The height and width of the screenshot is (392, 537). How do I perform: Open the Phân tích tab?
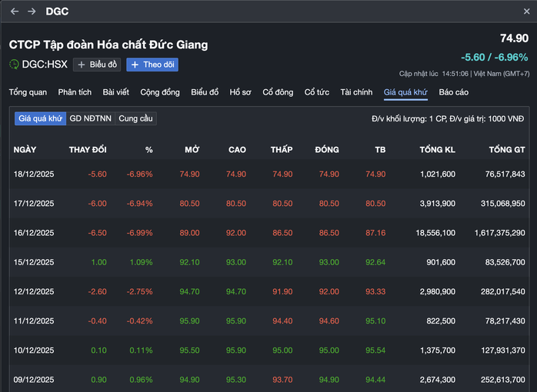click(x=75, y=92)
